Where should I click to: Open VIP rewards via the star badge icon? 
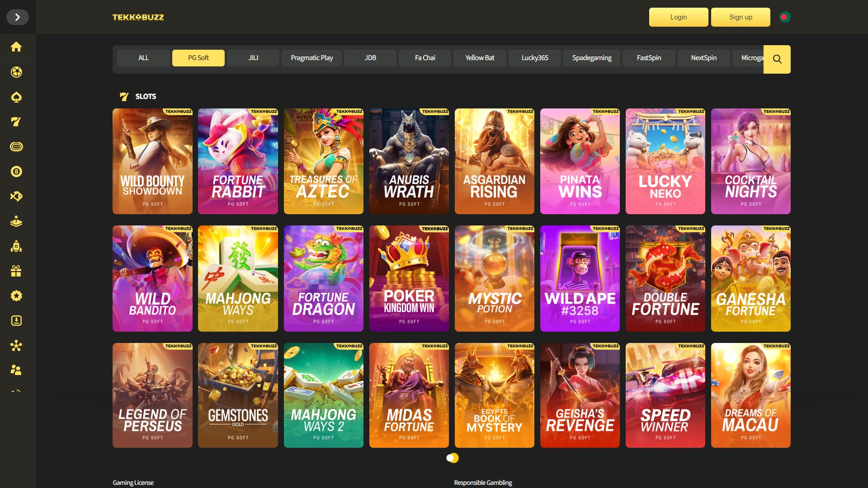(x=16, y=296)
